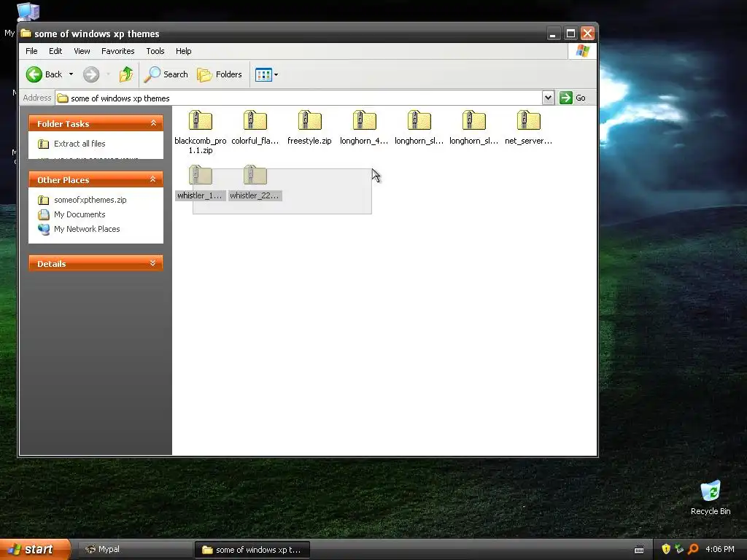The height and width of the screenshot is (560, 747).
Task: Go up one folder level
Action: coord(125,74)
